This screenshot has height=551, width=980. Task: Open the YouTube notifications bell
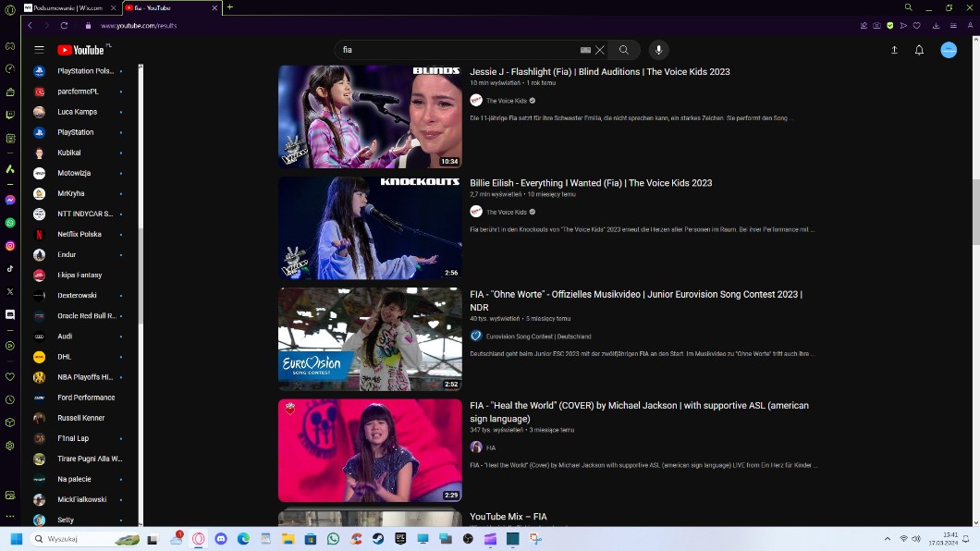919,50
